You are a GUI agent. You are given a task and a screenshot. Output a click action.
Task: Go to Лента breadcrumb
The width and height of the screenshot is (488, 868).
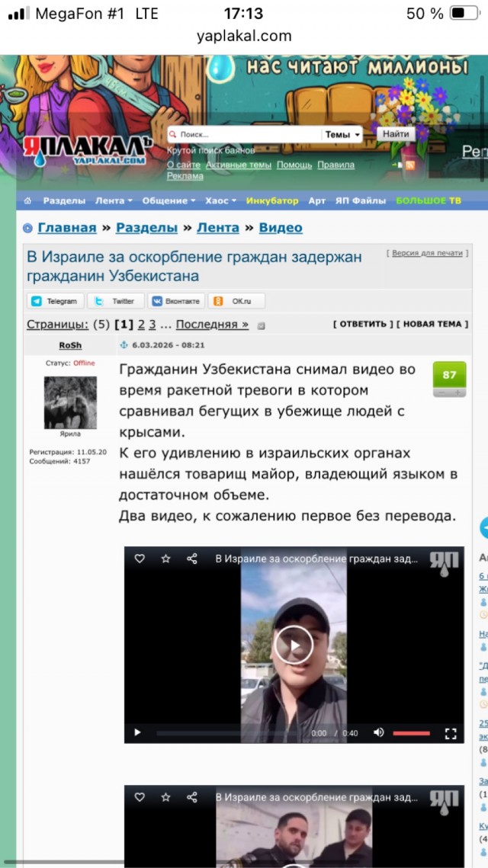[218, 228]
